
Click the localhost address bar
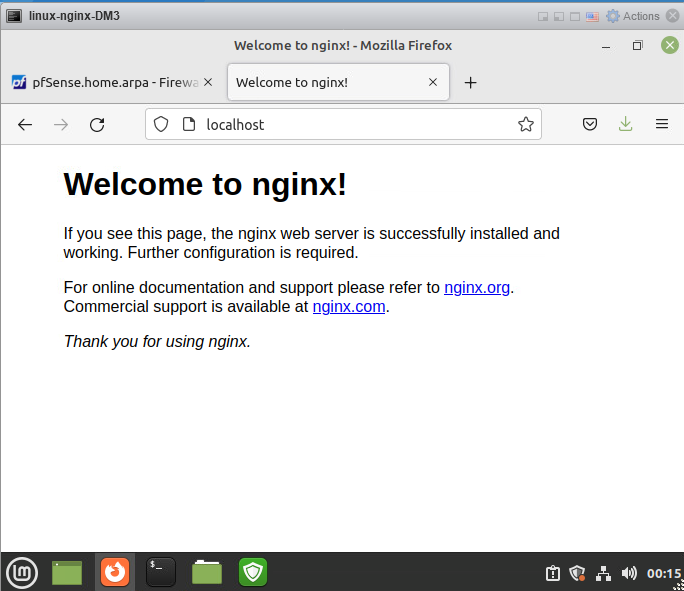(350, 125)
